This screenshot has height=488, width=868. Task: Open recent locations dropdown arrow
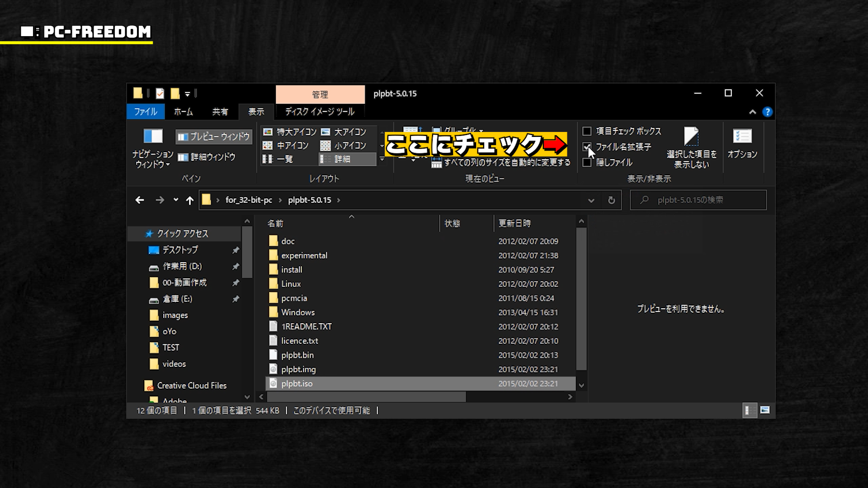tap(176, 200)
